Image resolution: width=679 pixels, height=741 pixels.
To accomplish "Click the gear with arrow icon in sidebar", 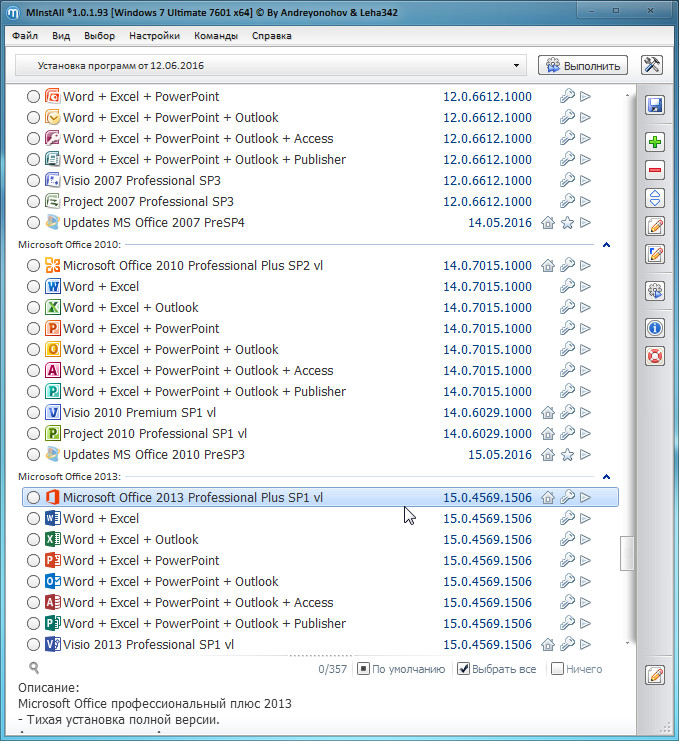I will (655, 291).
